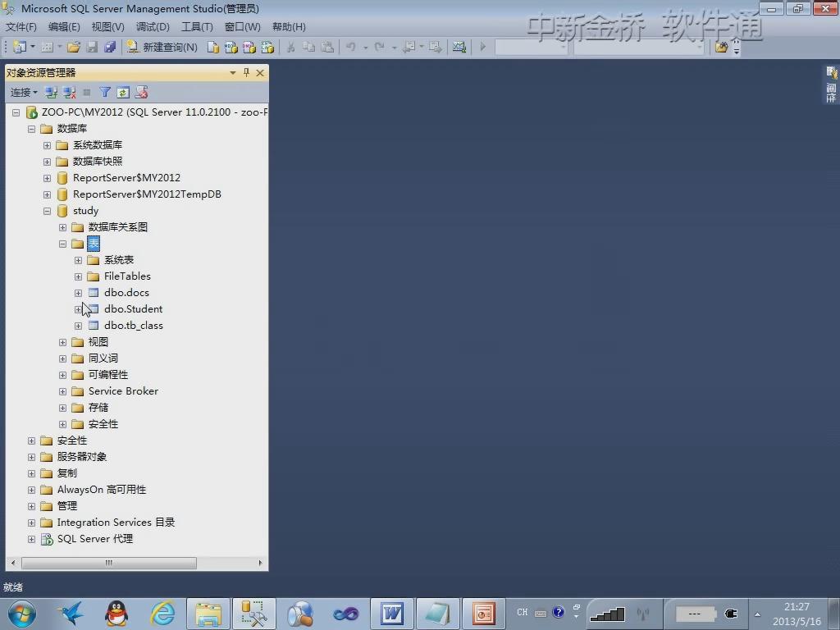840x630 pixels.
Task: Open Word from the taskbar
Action: [392, 614]
